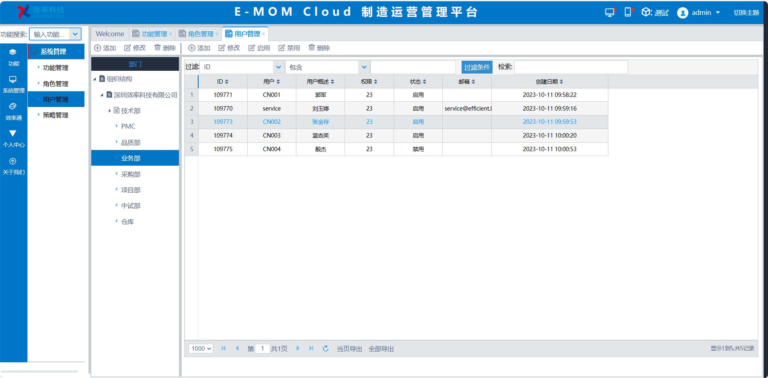Close the 功能管理 tab
768x378 pixels.
tap(170, 34)
